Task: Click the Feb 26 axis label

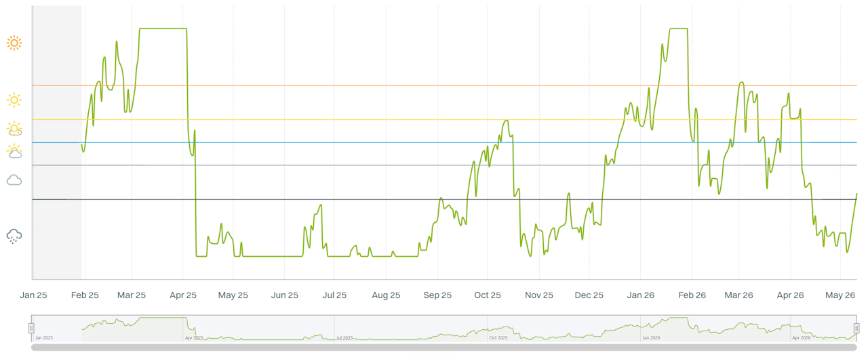Action: point(692,295)
